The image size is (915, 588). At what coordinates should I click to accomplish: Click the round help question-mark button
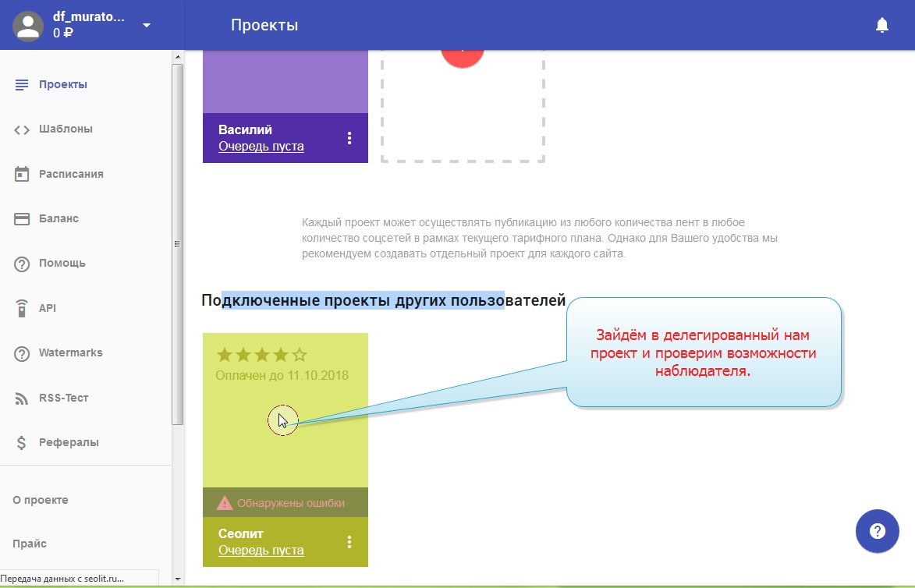tap(878, 532)
